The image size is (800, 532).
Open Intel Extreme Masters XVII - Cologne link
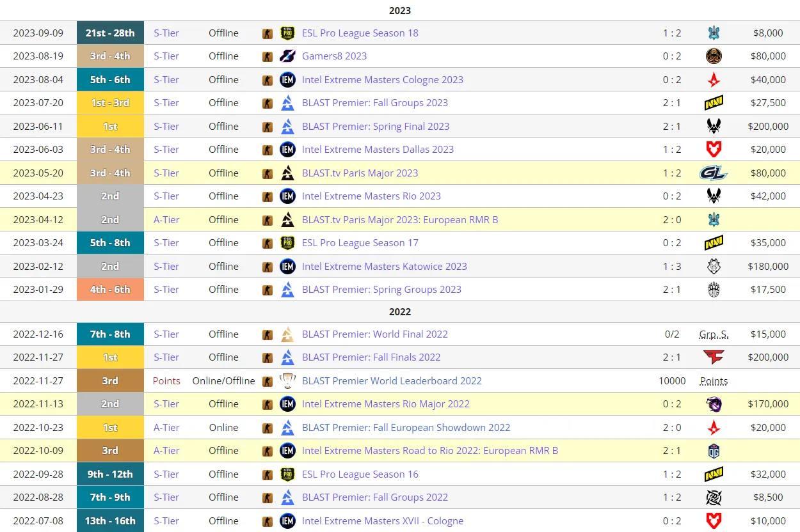tap(383, 521)
